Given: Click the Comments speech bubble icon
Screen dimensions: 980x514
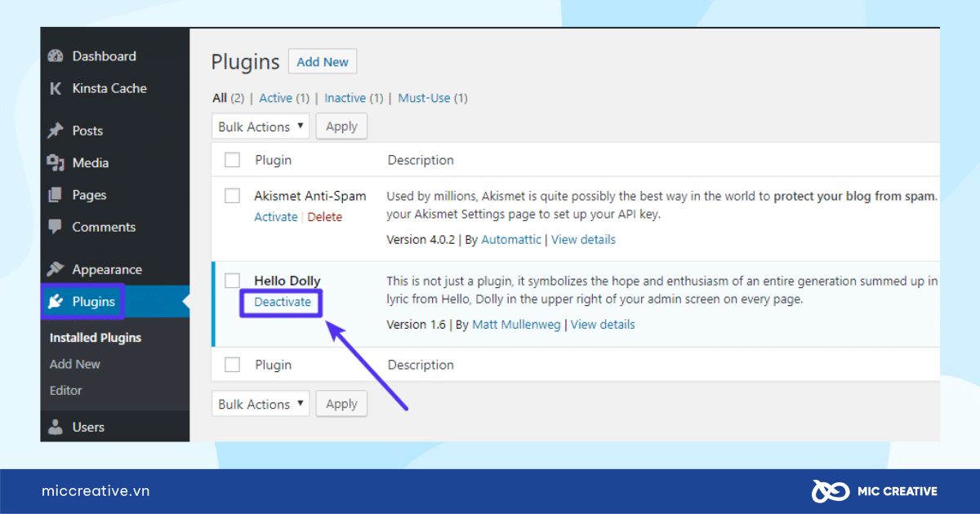Looking at the screenshot, I should point(56,227).
